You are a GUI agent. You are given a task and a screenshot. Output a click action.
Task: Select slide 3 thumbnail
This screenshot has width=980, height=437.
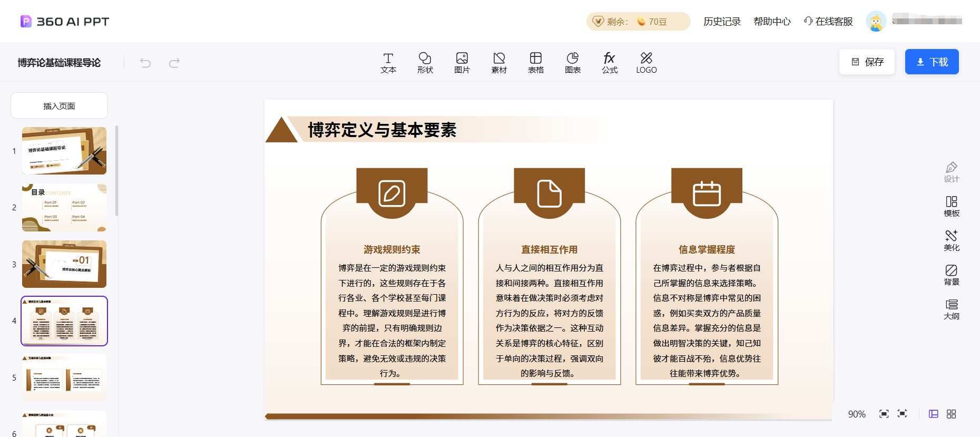point(64,264)
